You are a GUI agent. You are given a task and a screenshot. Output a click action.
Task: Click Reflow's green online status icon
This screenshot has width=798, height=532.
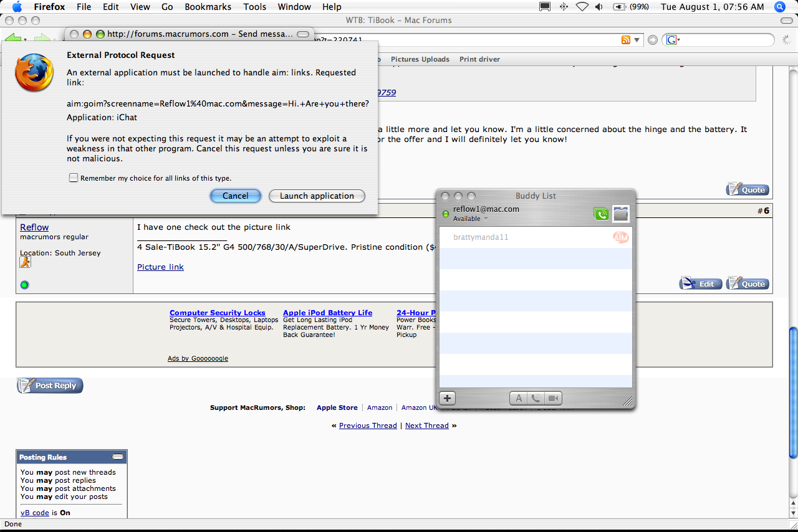click(x=25, y=285)
